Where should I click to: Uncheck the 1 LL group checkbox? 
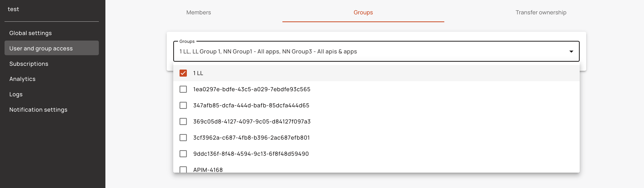pos(183,73)
